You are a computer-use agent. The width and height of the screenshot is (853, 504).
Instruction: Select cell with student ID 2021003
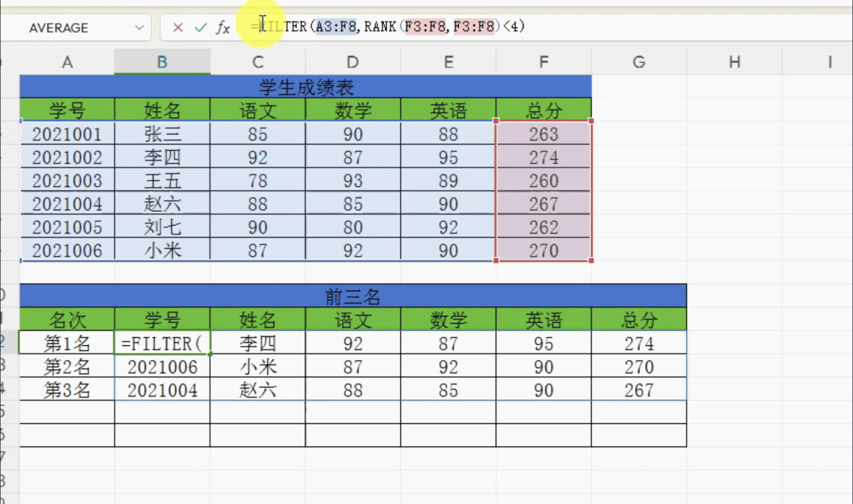[67, 180]
